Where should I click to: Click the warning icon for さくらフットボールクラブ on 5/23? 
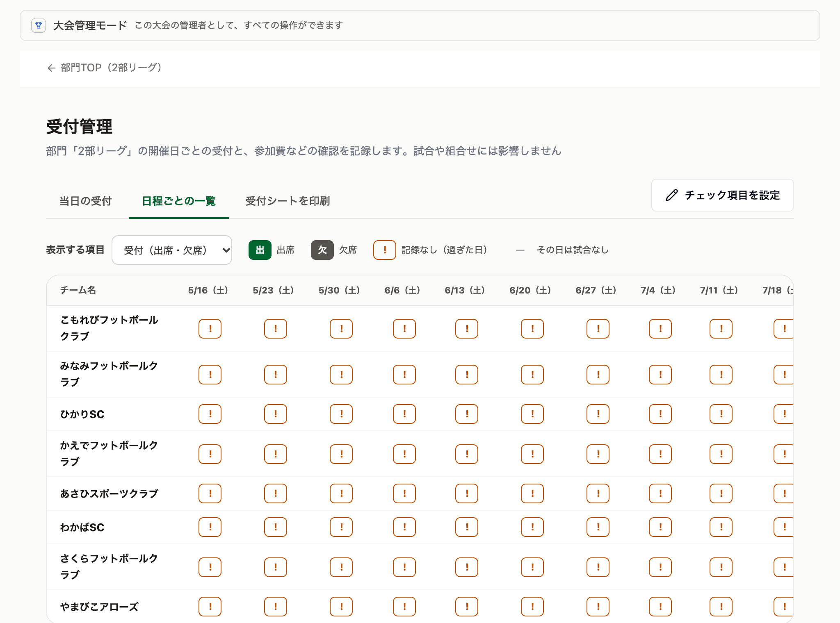pos(276,567)
